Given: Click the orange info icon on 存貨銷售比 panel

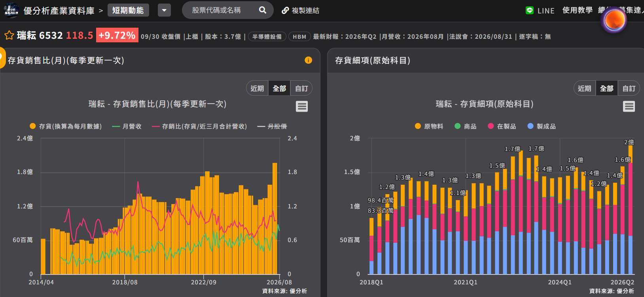Looking at the screenshot, I should tap(308, 60).
